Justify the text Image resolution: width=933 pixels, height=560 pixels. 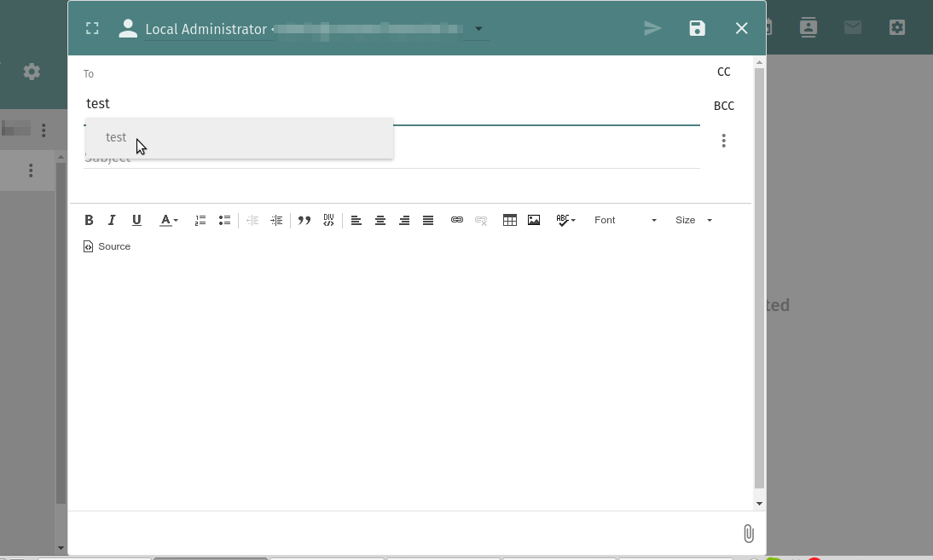[428, 221]
